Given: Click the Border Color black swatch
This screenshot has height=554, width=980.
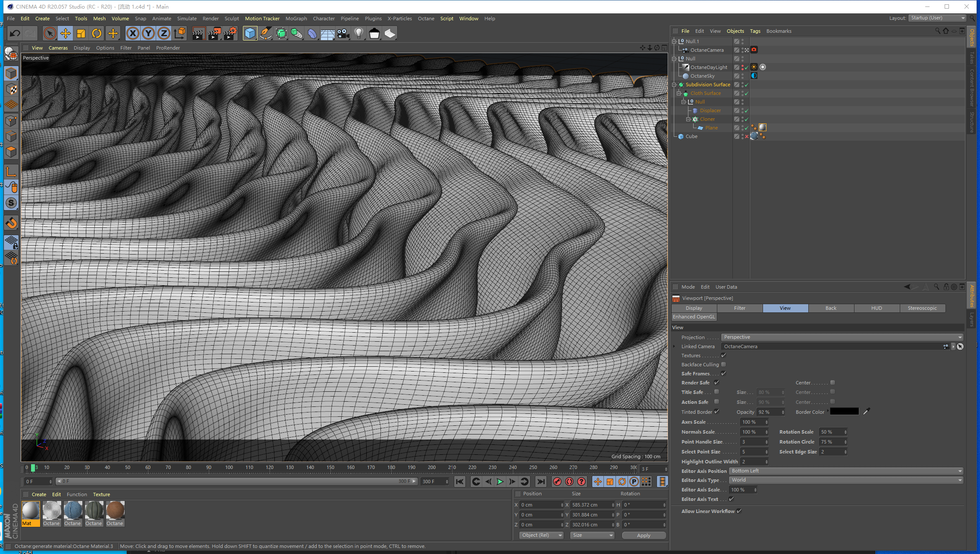Looking at the screenshot, I should [845, 412].
